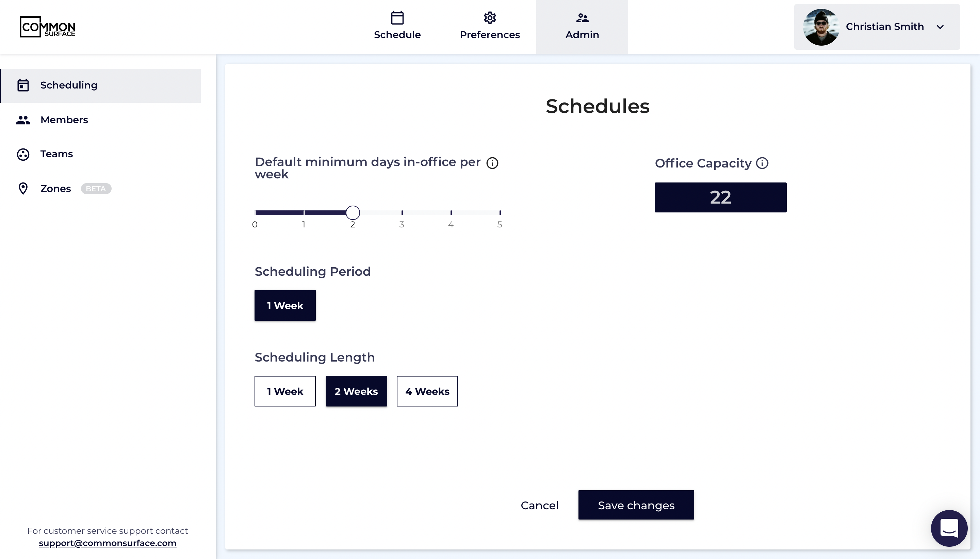Select the Teams sidebar icon
The width and height of the screenshot is (980, 559).
click(23, 154)
